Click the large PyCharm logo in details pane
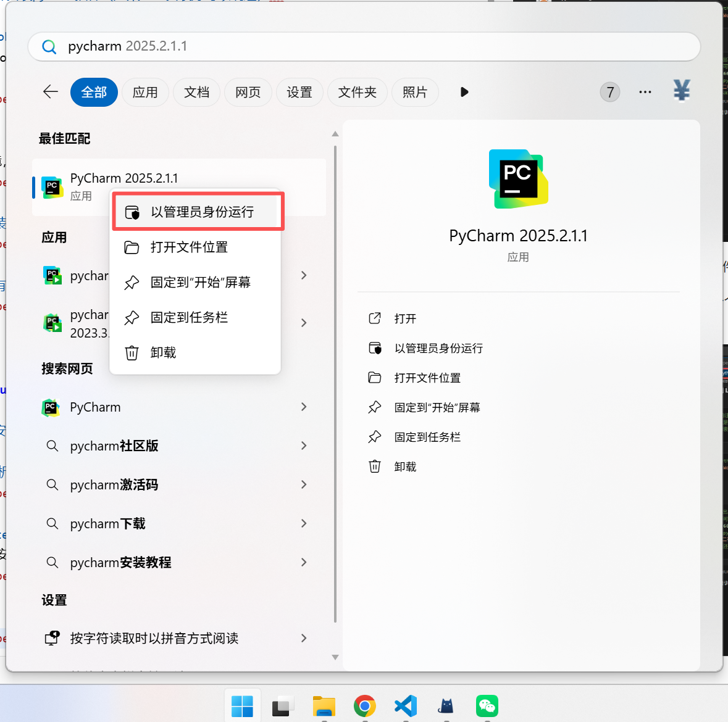Screen dimensions: 728x722 coord(518,179)
